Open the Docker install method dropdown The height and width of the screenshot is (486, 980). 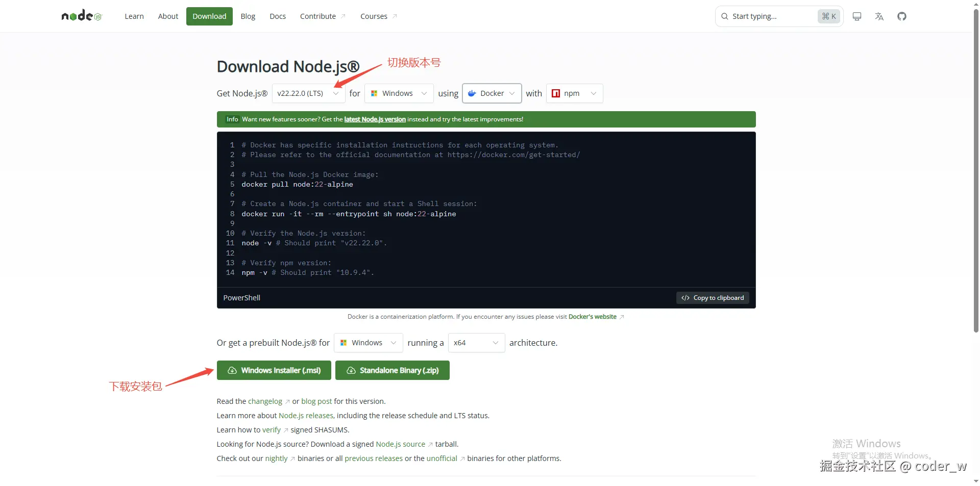(x=492, y=93)
